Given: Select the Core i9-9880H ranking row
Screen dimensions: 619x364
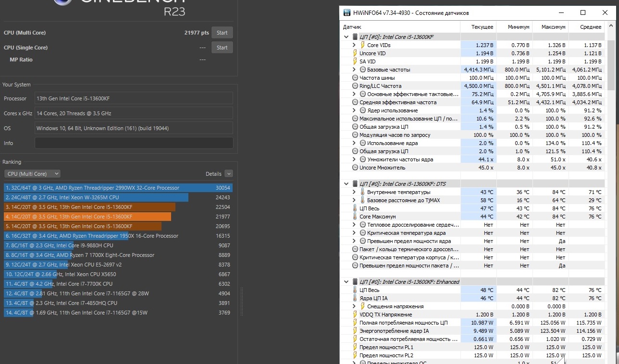Looking at the screenshot, I should (118, 245).
